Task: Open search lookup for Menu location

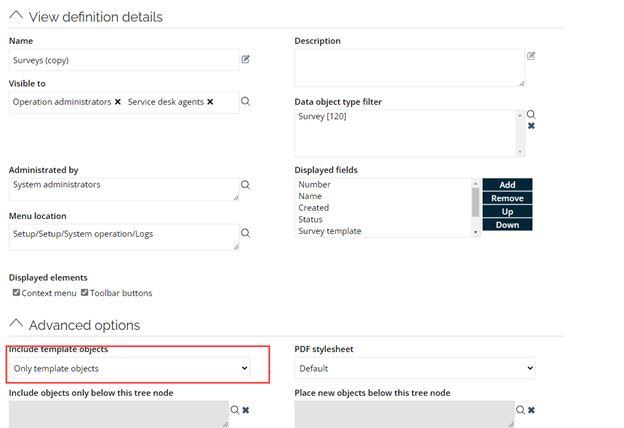Action: (246, 233)
